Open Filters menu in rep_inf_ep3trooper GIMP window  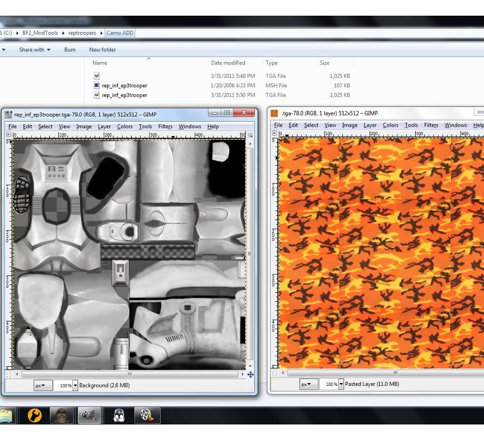165,127
